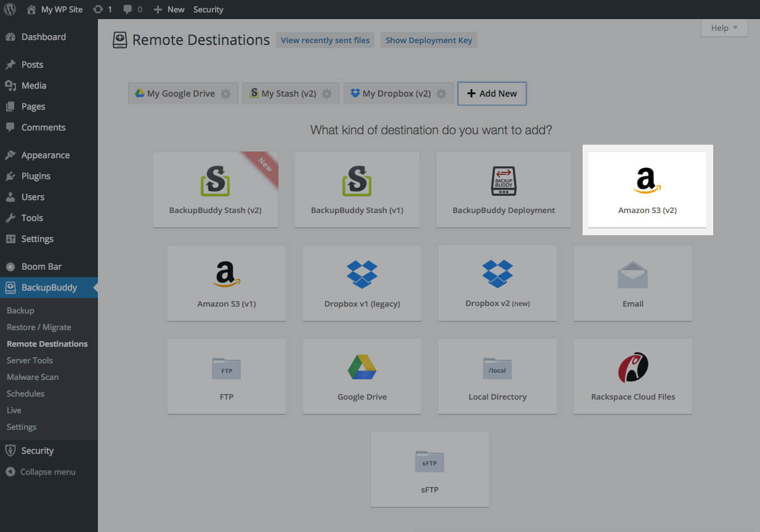Open the Live submenu link
The width and height of the screenshot is (760, 532).
click(14, 410)
